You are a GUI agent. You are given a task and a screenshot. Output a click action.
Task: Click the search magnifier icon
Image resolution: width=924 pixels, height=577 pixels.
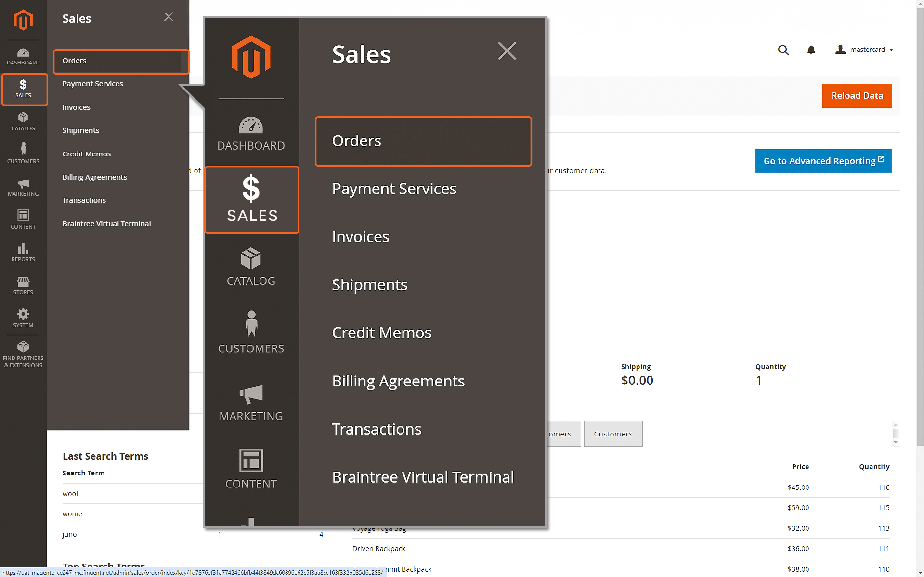(x=783, y=50)
